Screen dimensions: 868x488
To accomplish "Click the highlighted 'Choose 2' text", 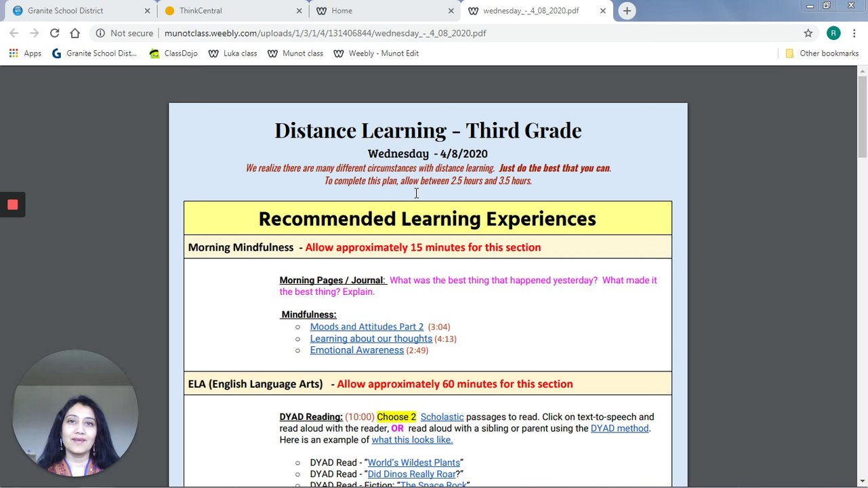I will 396,417.
